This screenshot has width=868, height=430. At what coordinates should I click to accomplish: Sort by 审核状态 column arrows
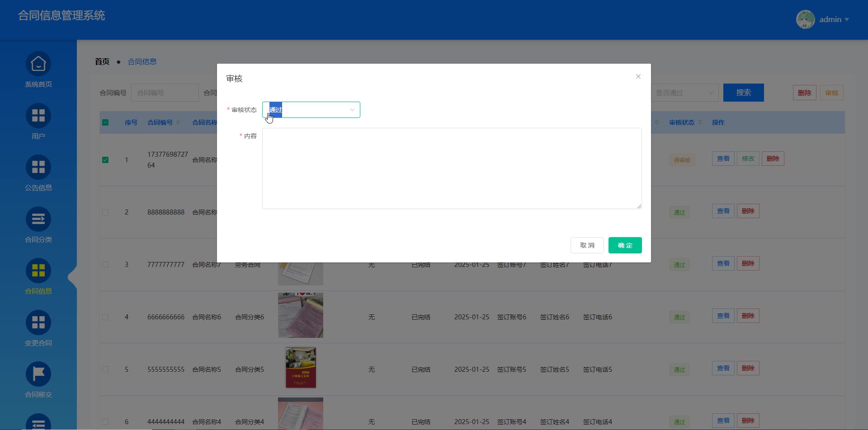(700, 122)
